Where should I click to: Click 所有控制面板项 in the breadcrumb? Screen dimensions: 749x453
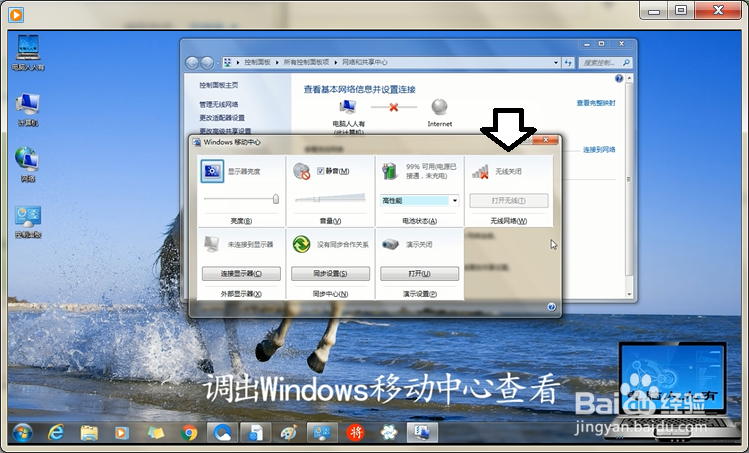coord(306,63)
